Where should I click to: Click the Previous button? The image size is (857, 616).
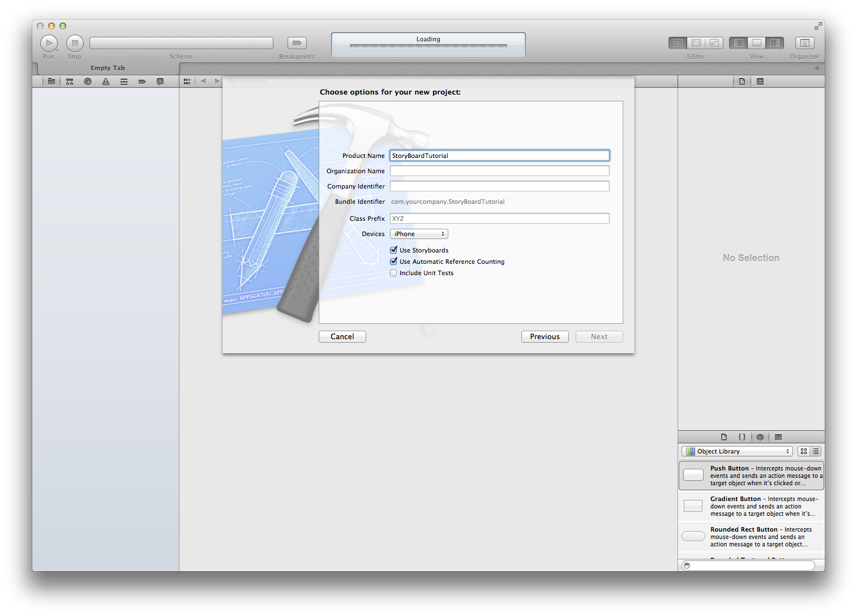[545, 337]
